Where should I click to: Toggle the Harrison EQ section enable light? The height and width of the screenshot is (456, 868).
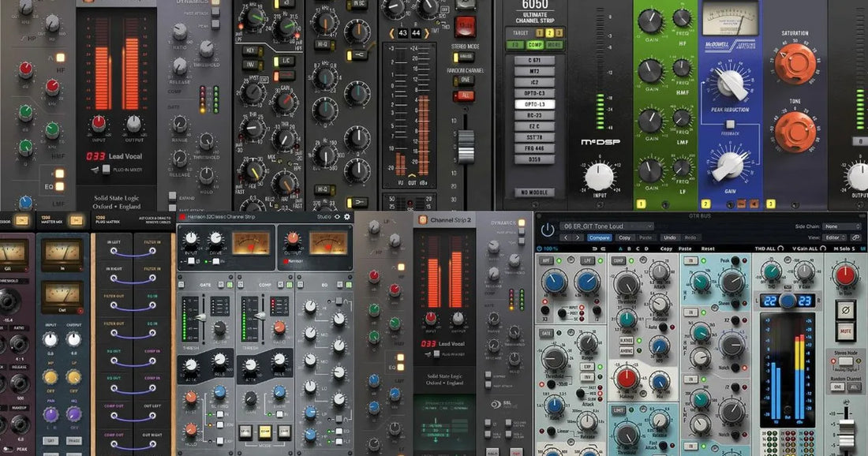pos(349,285)
